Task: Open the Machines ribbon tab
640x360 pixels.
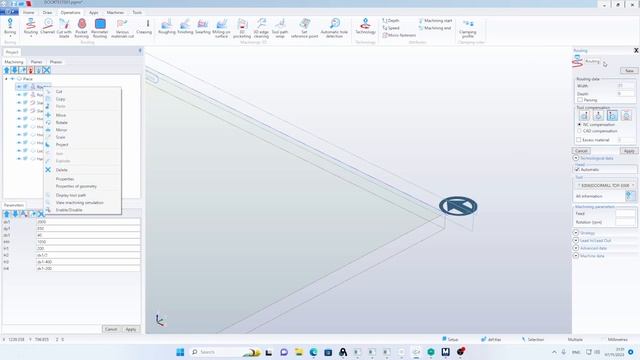Action: pos(115,12)
